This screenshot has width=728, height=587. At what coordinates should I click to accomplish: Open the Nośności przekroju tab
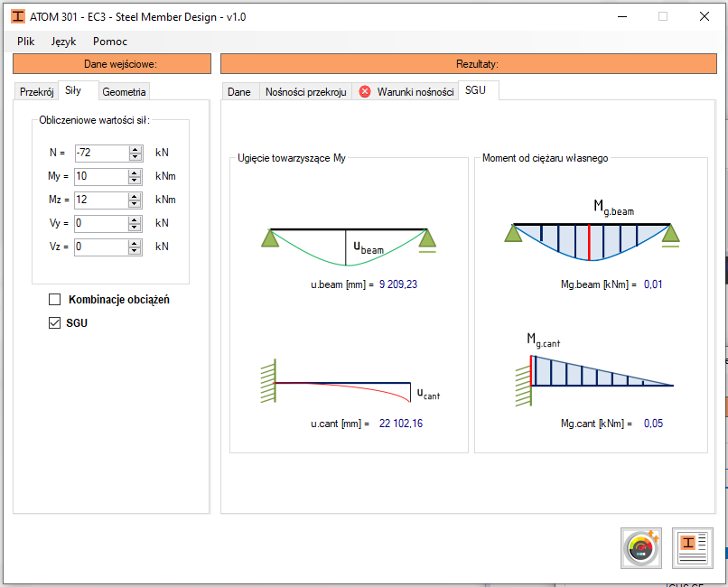(x=306, y=92)
